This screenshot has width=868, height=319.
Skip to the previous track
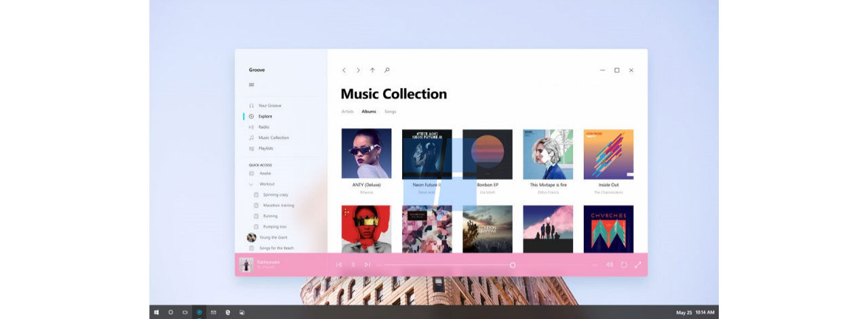click(x=339, y=265)
